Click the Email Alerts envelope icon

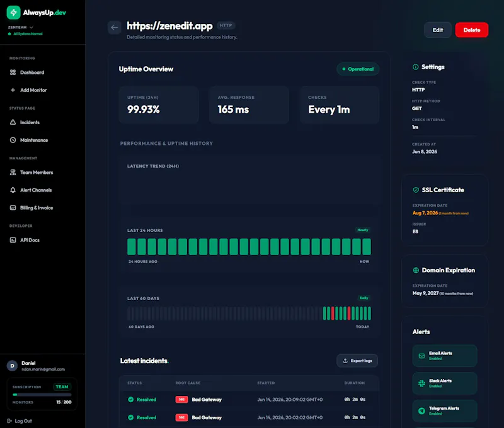[421, 356]
